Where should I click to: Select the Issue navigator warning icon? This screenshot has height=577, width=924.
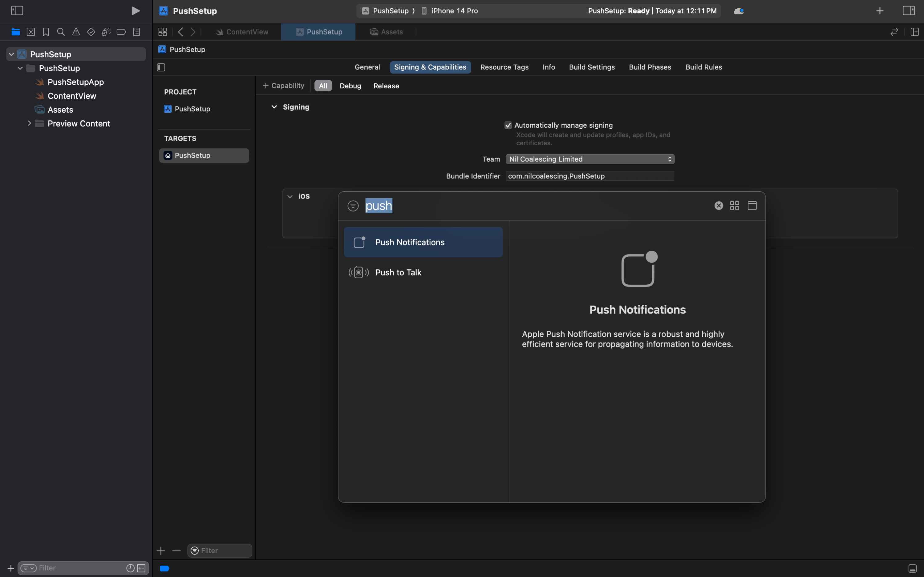(x=76, y=32)
